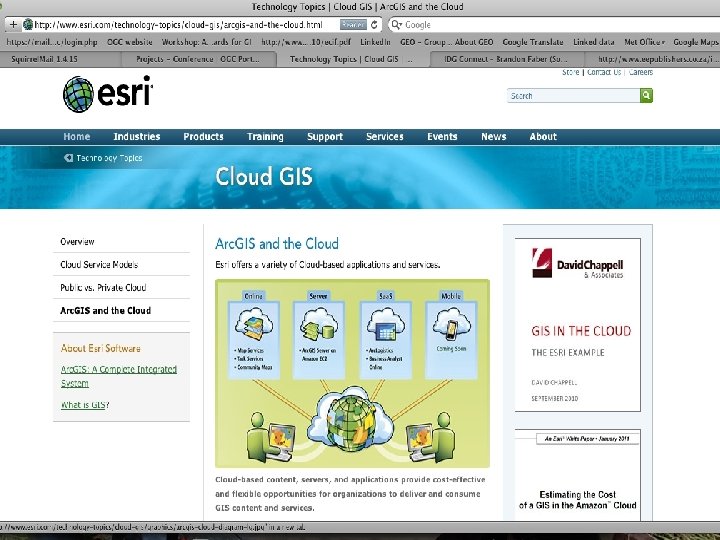The image size is (720, 540).
Task: Select the Technology Topics Cloud GIS tab
Action: [353, 59]
